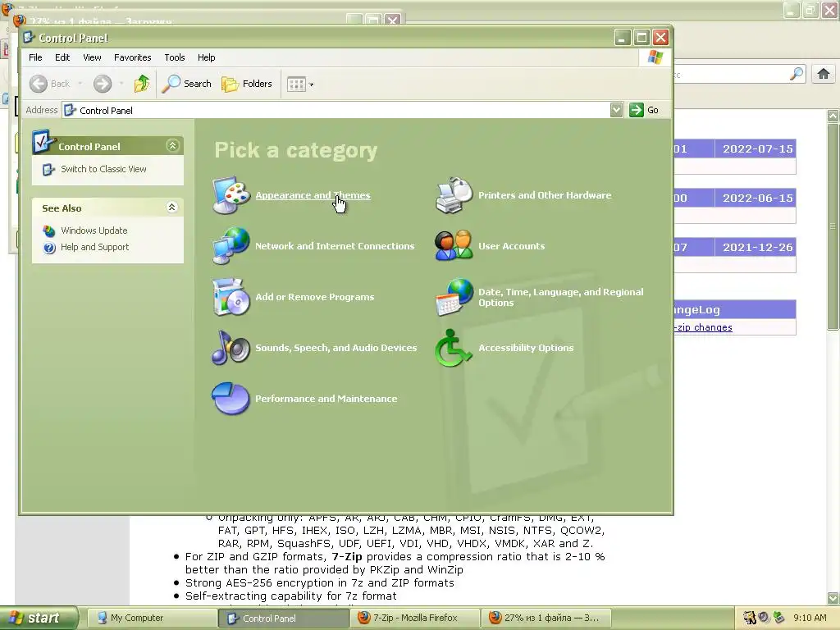
Task: Open the Windows Update link
Action: pyautogui.click(x=94, y=231)
